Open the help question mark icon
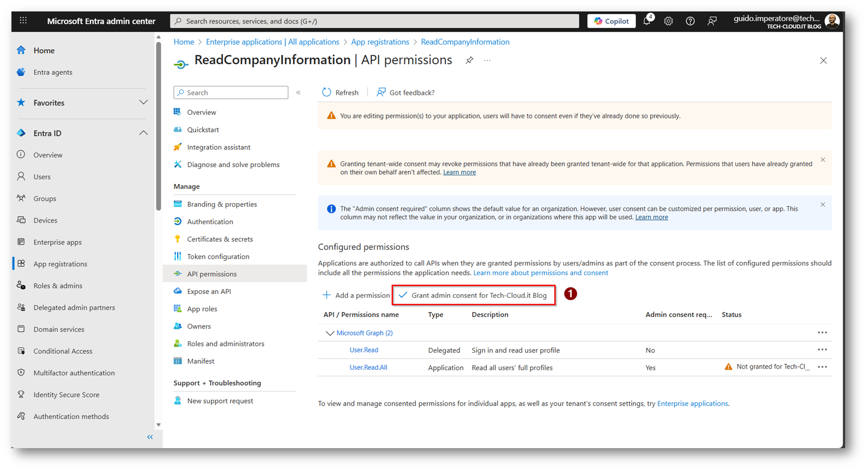Image resolution: width=868 pixels, height=471 pixels. tap(690, 21)
